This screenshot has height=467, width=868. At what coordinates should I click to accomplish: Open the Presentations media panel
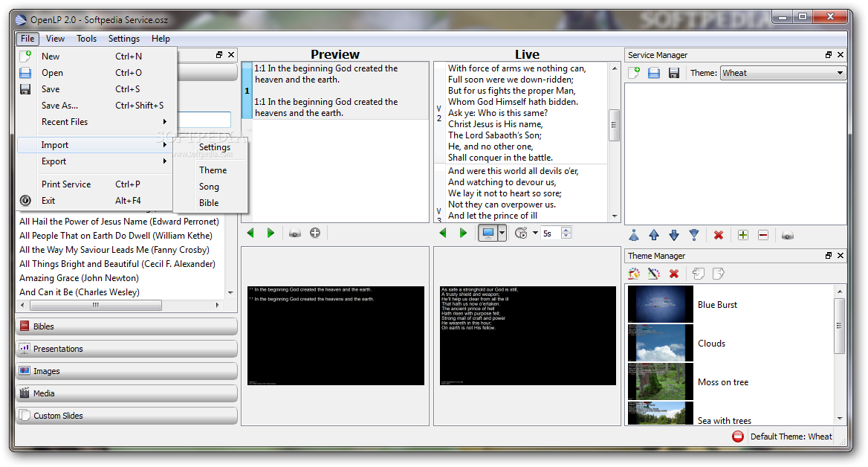[x=127, y=349]
